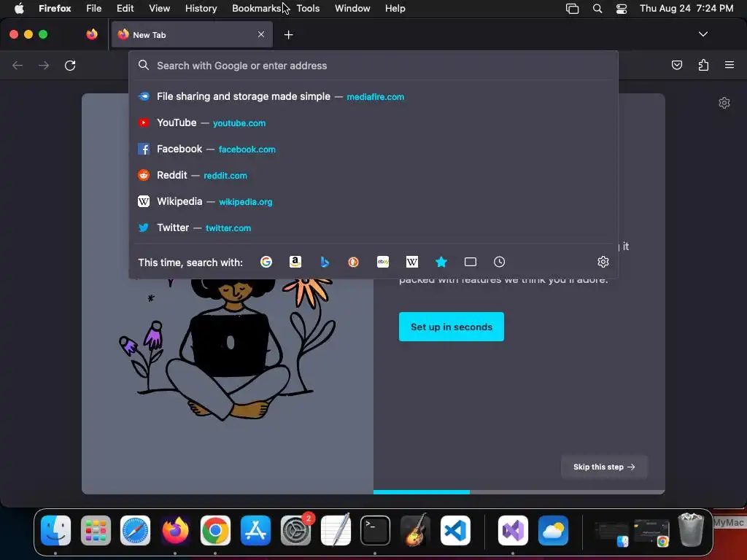Open Launchpad from the dock

click(x=96, y=531)
